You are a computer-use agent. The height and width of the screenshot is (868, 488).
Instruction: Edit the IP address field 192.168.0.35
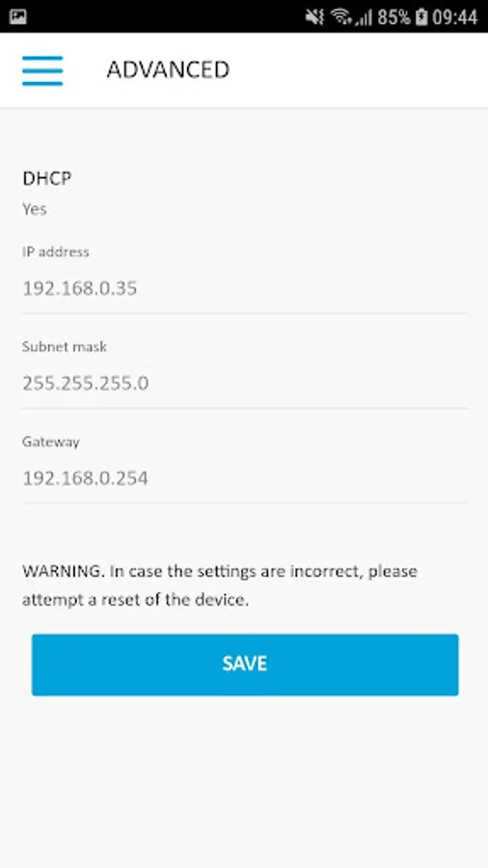[x=244, y=288]
